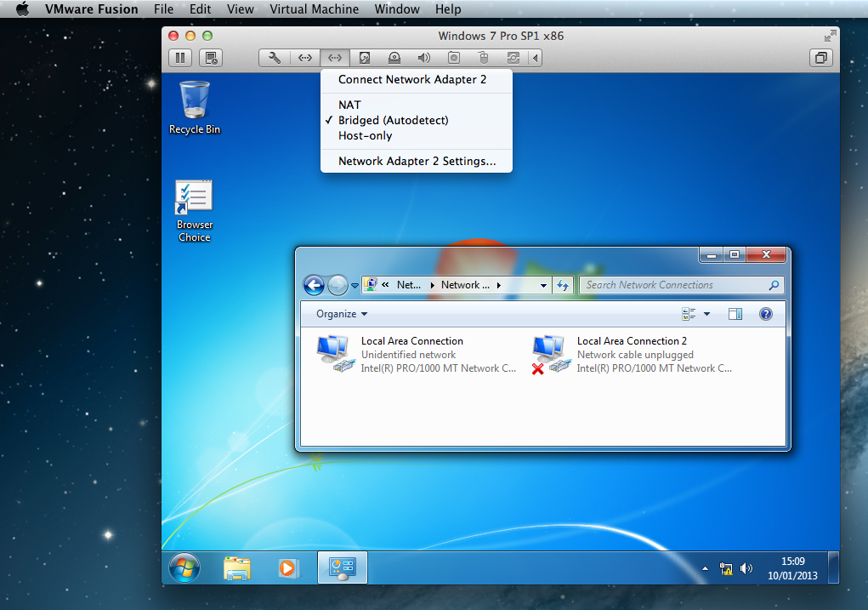Choose Connect Network Adapter 2
The image size is (868, 610).
[x=412, y=79]
